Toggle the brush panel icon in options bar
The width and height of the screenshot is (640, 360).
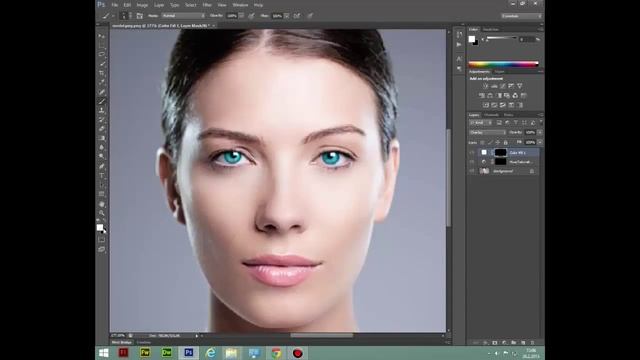tap(140, 16)
